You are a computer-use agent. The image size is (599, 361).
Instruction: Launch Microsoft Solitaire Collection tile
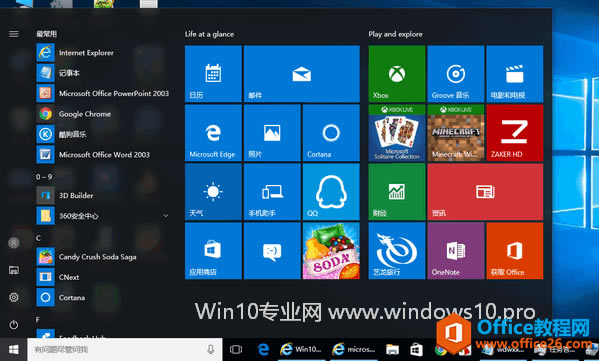point(397,133)
